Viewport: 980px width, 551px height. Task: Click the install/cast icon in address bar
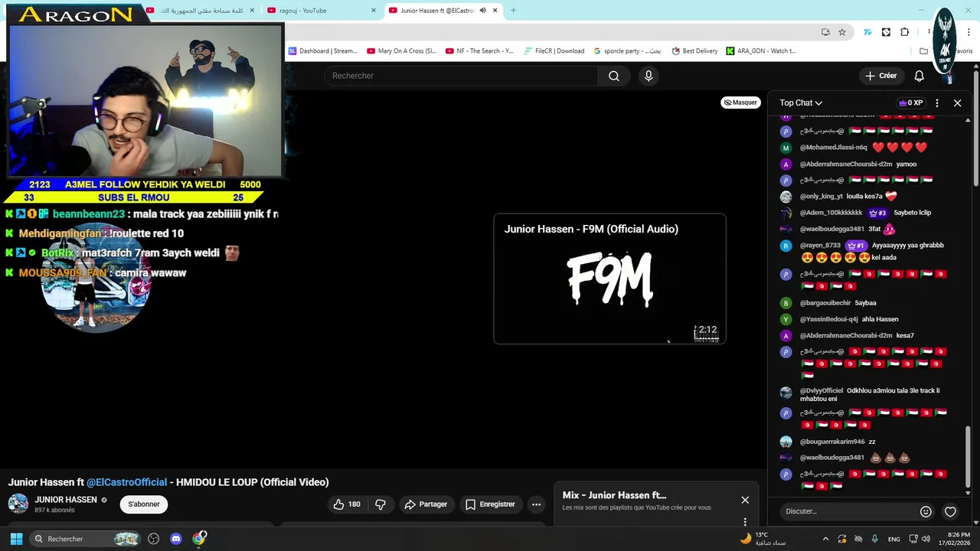point(825,32)
